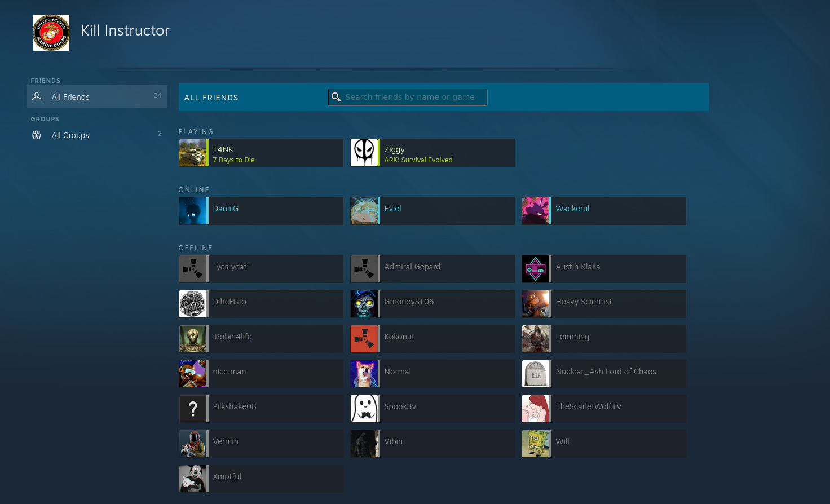Click the Normal name
830x504 pixels.
398,372
